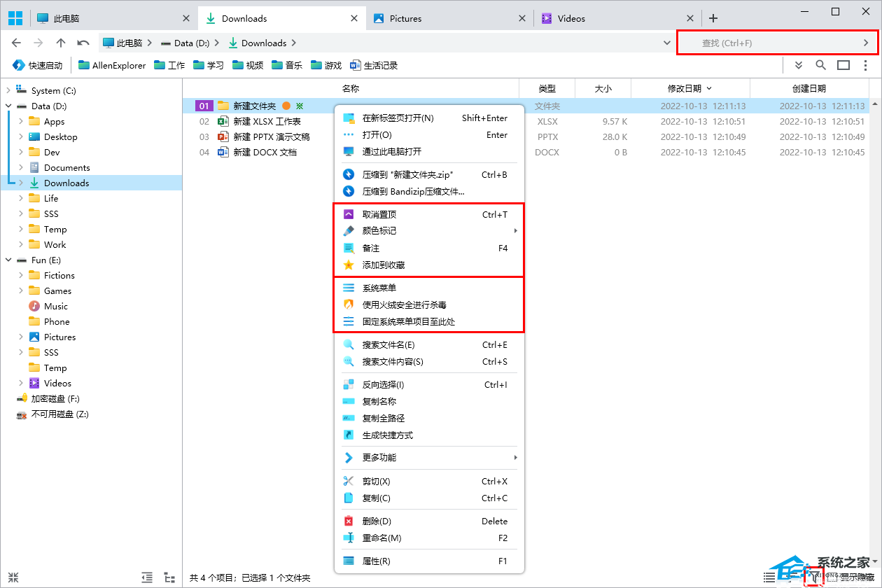Click the undo curved arrow in navigation bar
The height and width of the screenshot is (588, 882).
83,43
